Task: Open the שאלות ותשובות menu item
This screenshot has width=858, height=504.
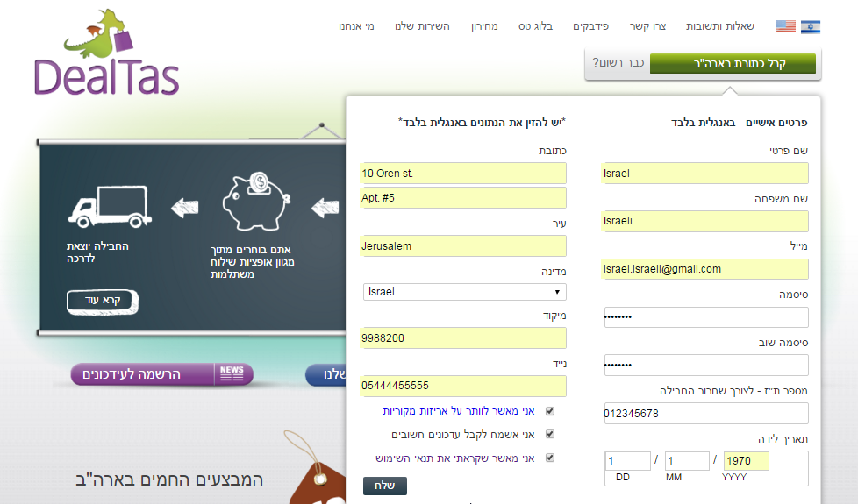Action: click(719, 26)
